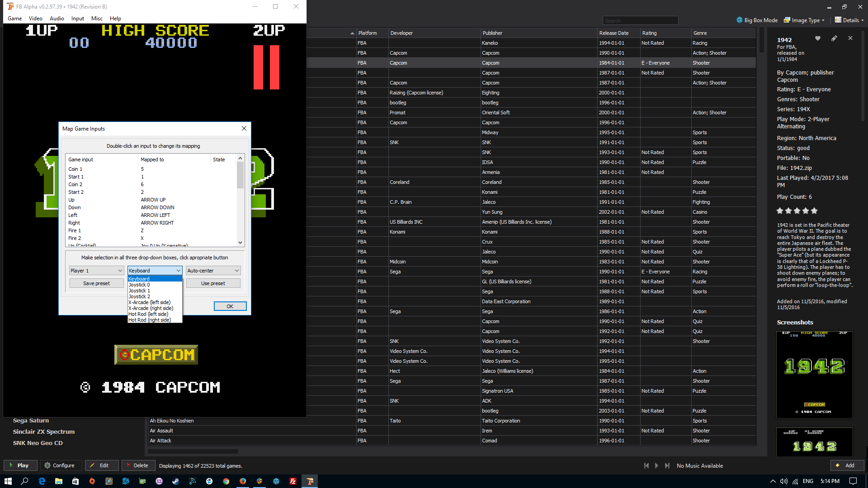Open Microsoft Edge in taskbar

tap(42, 481)
